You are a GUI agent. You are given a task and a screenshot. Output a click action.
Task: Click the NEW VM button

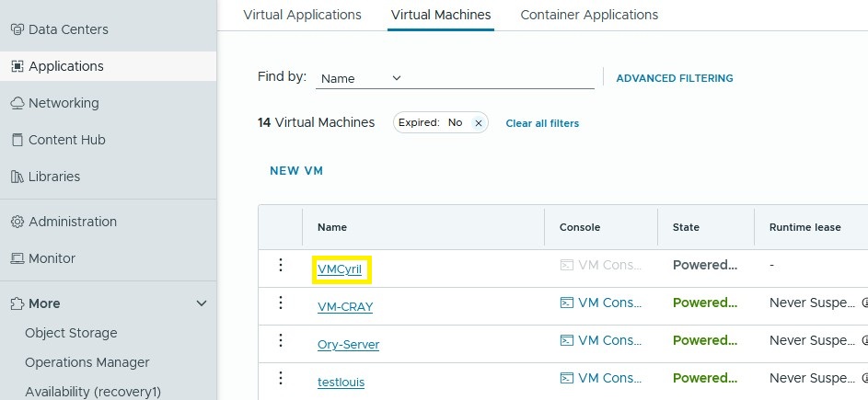[x=296, y=171]
